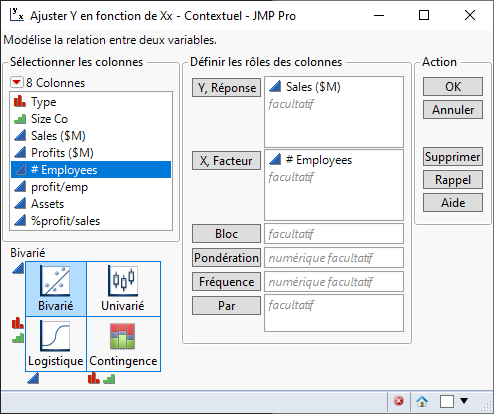Viewport: 494px width, 414px height.
Task: Click the continuous icon before Sales ($M) in Y box
Action: (275, 86)
